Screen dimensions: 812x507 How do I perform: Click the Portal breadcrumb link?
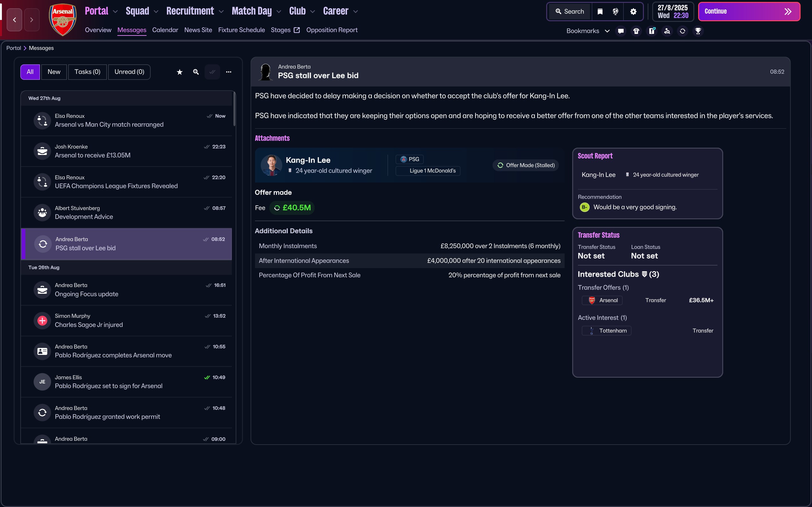pos(13,48)
